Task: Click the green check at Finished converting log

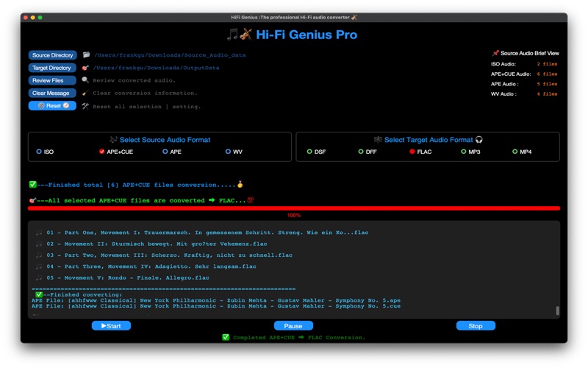Action: click(39, 295)
